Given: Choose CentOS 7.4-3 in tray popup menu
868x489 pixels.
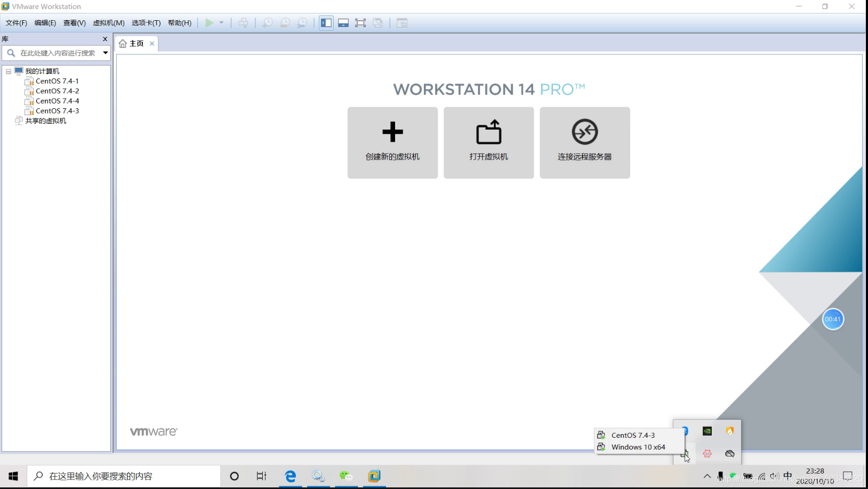Looking at the screenshot, I should 639,435.
